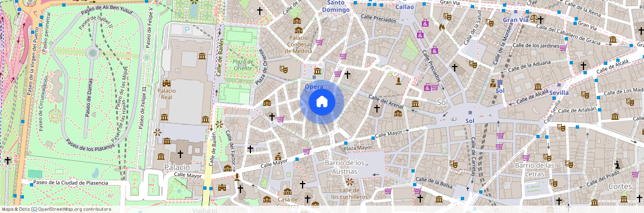Select the Palacio Condesa de Medina label
The image size is (644, 213).
click(x=299, y=44)
